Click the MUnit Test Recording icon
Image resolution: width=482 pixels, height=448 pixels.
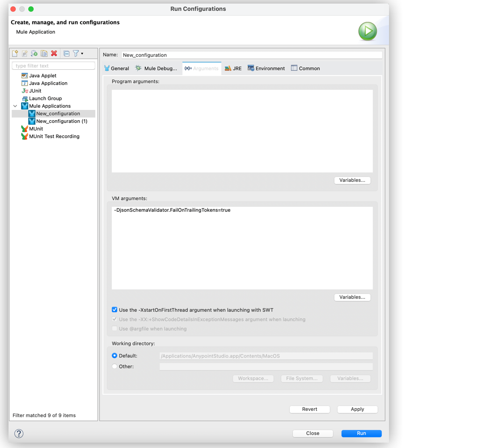(25, 136)
